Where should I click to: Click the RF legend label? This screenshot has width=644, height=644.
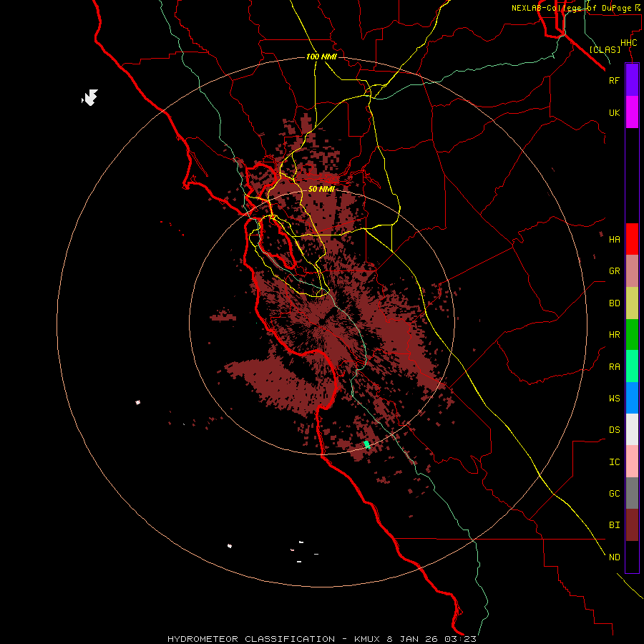[x=615, y=80]
